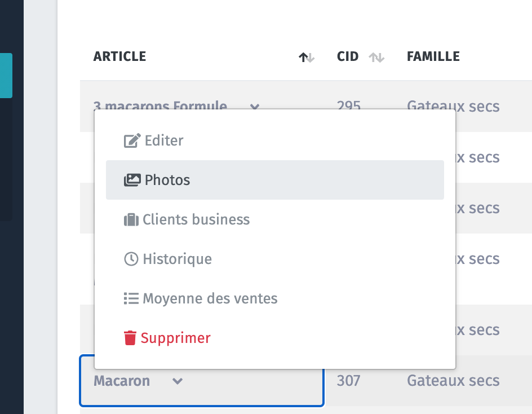Image resolution: width=532 pixels, height=414 pixels.
Task: Click the ARTICLE column header text
Action: (x=119, y=56)
